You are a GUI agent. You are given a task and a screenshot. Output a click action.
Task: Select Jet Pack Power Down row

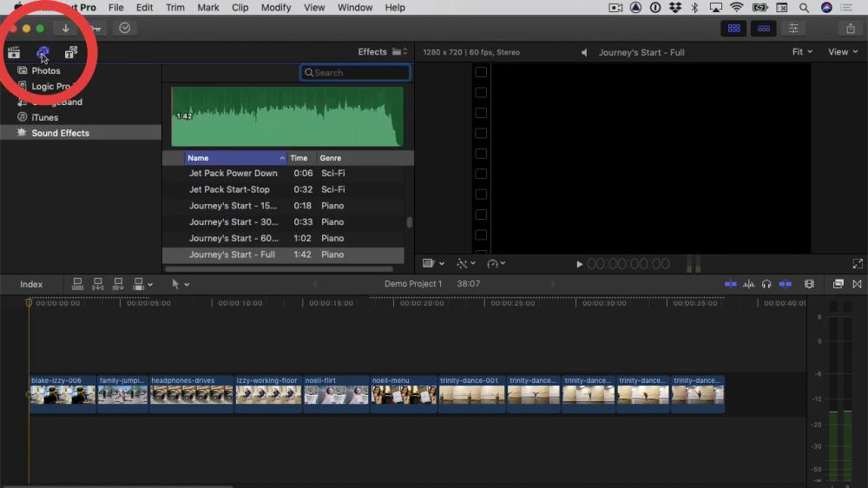[x=284, y=173]
